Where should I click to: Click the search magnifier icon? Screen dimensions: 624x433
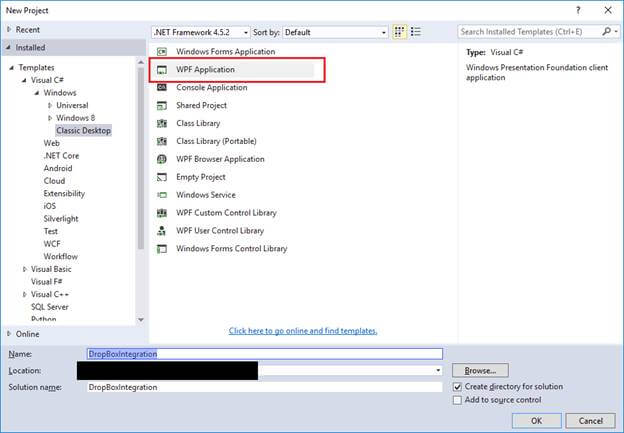[x=606, y=31]
